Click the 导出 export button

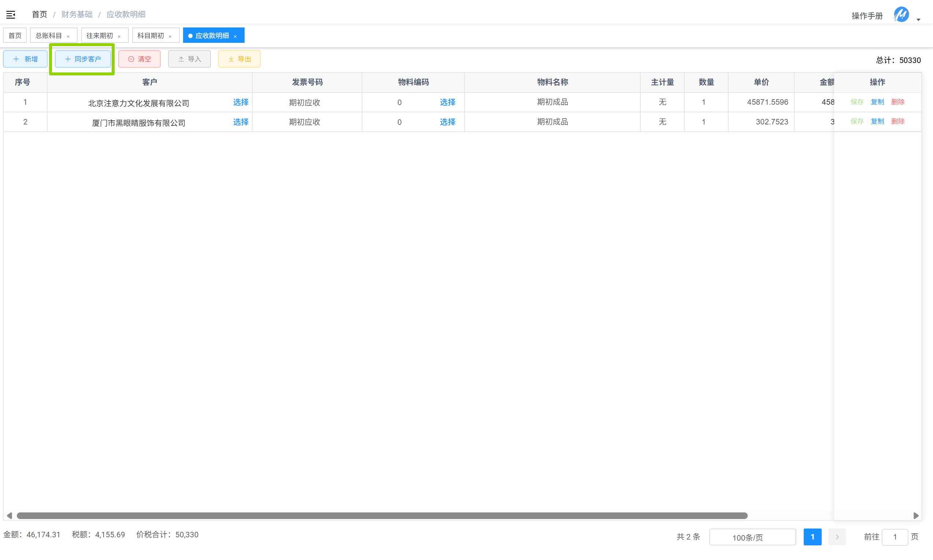point(239,59)
